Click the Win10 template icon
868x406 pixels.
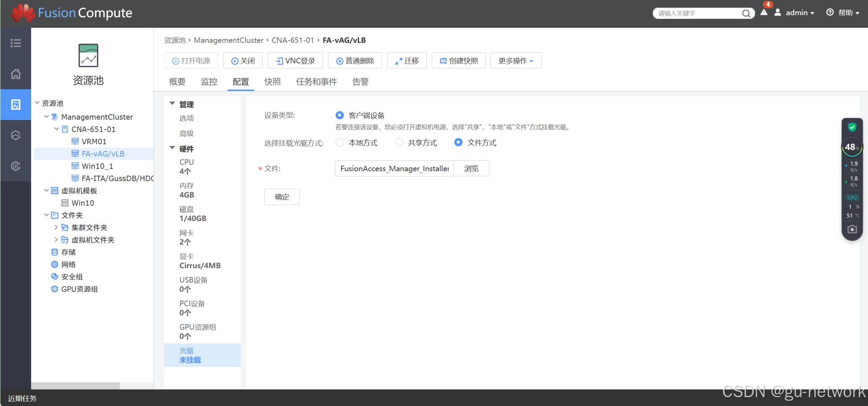coord(65,203)
